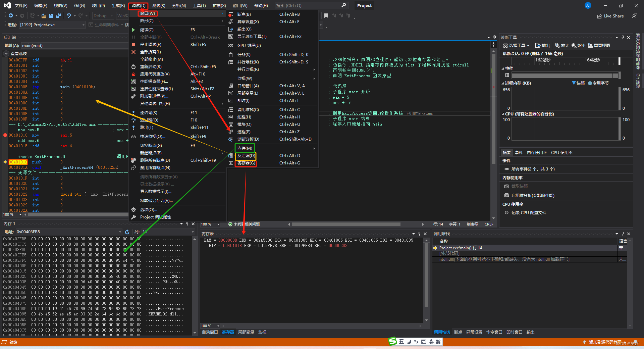Viewport: 644px width, 349px height.
Task: Click the Live Share button
Action: 610,16
